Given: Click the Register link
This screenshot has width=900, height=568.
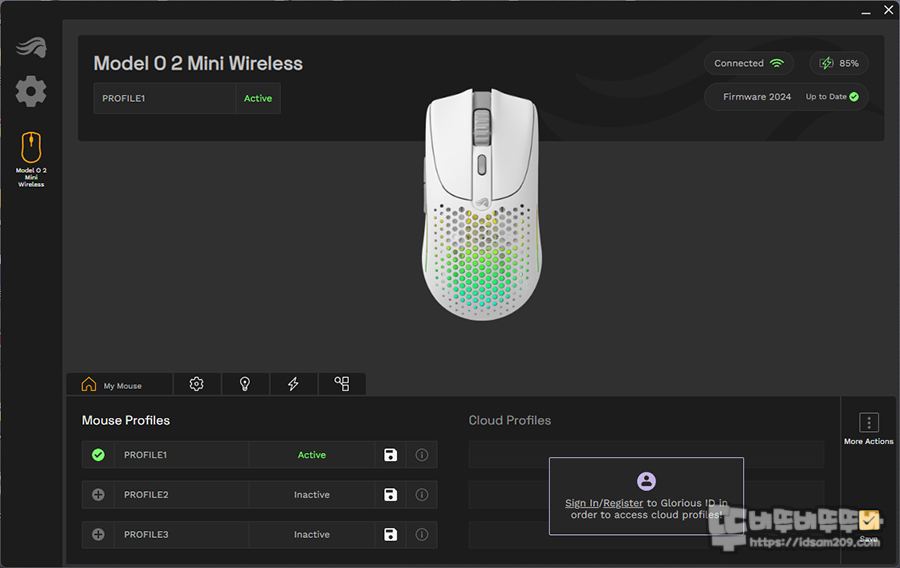Looking at the screenshot, I should click(x=623, y=503).
